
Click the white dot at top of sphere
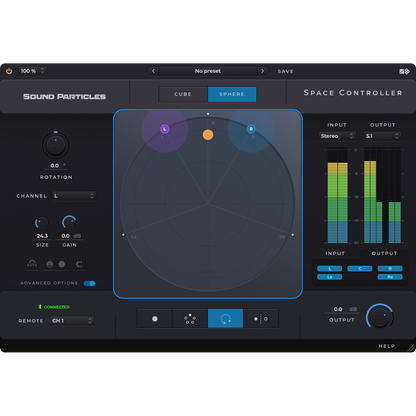pyautogui.click(x=208, y=114)
